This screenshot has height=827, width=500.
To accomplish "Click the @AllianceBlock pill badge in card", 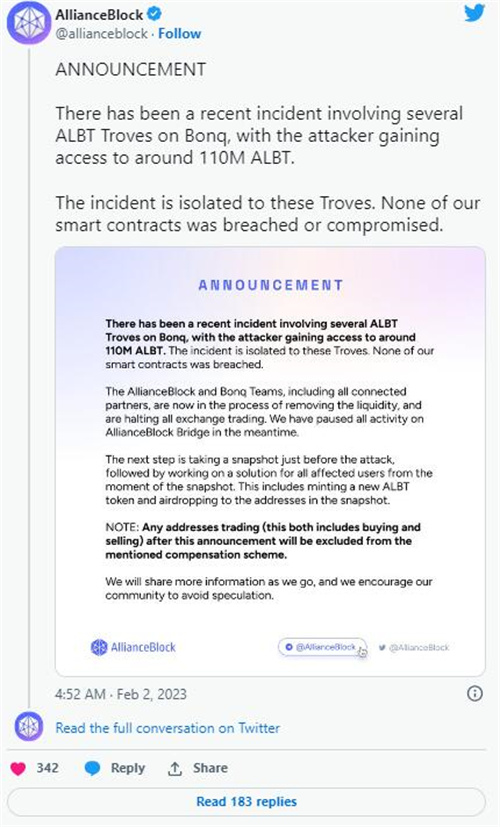I will coord(322,647).
